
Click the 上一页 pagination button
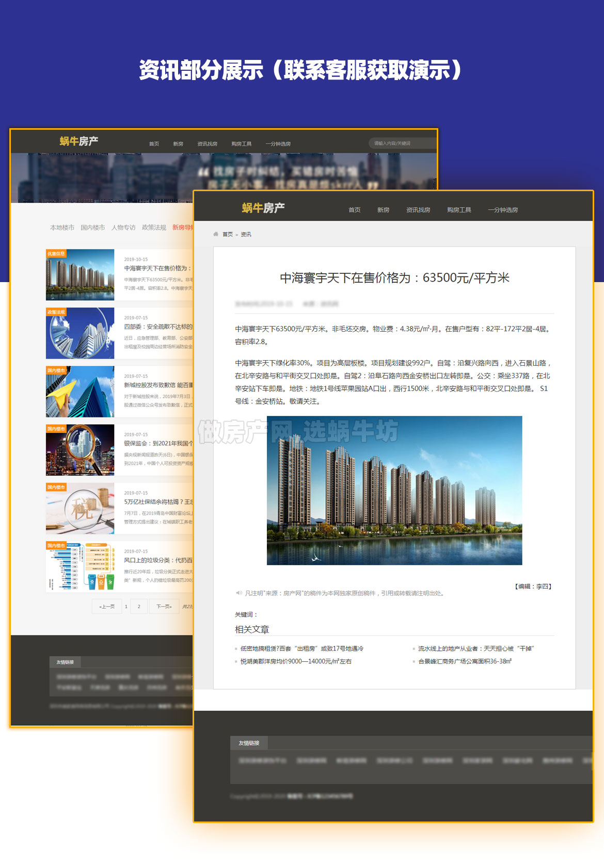(107, 606)
